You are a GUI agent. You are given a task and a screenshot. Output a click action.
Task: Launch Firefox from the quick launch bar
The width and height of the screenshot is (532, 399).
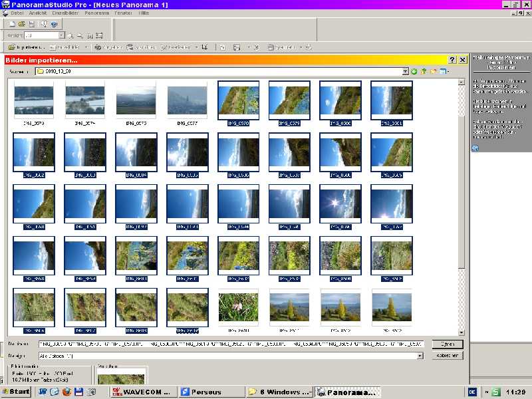coord(66,392)
